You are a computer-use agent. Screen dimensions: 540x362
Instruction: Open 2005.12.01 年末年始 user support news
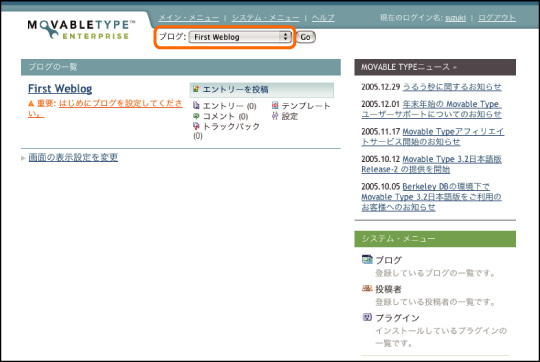point(432,109)
